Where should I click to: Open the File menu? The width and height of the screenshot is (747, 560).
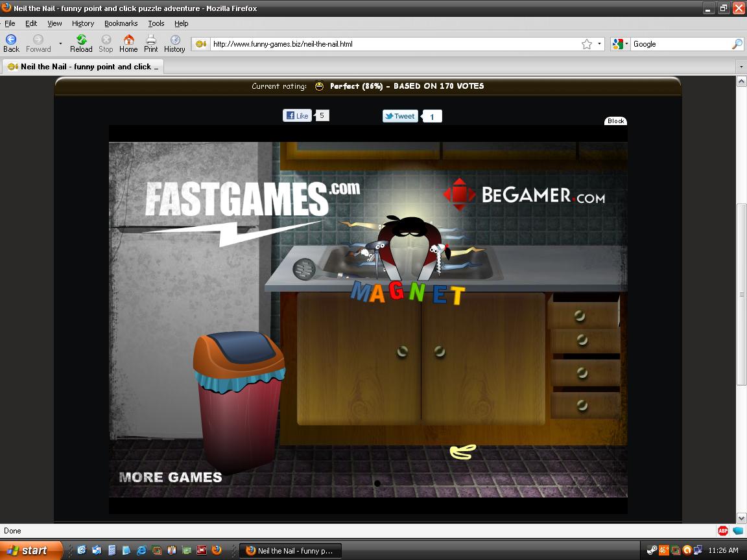10,23
